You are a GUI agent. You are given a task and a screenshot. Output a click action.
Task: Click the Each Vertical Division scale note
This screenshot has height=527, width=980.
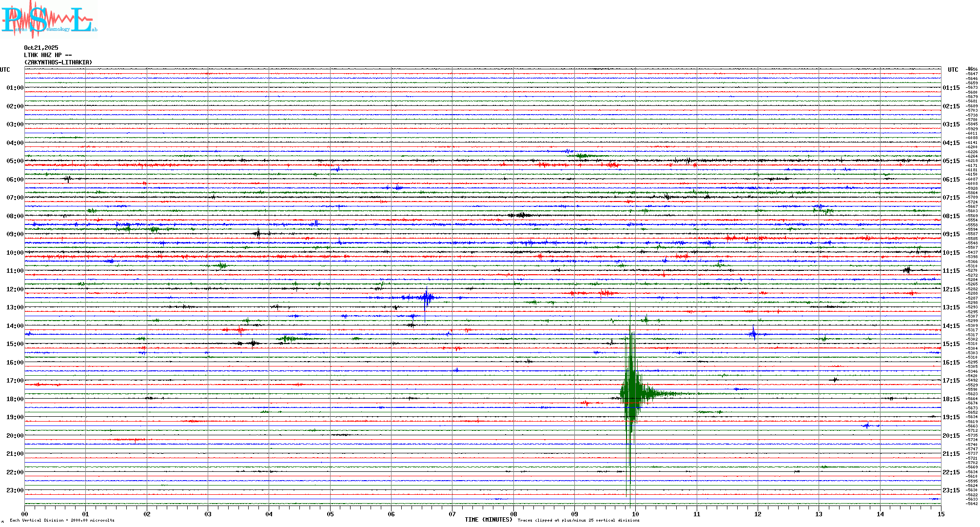[62, 520]
